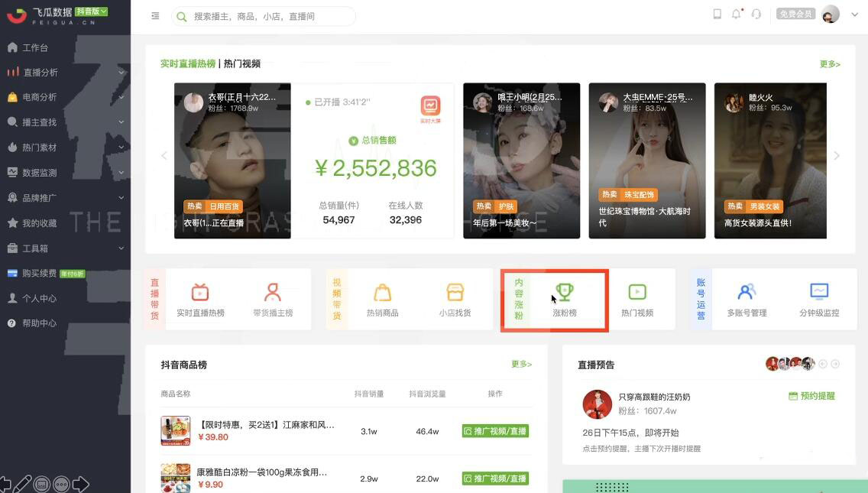
Task: Open the 热门视频 play icon
Action: [637, 292]
